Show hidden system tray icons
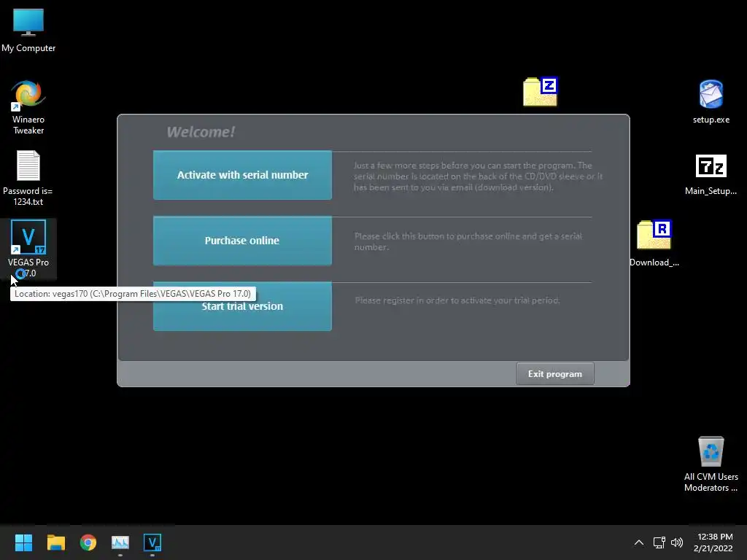747x560 pixels. pyautogui.click(x=639, y=542)
